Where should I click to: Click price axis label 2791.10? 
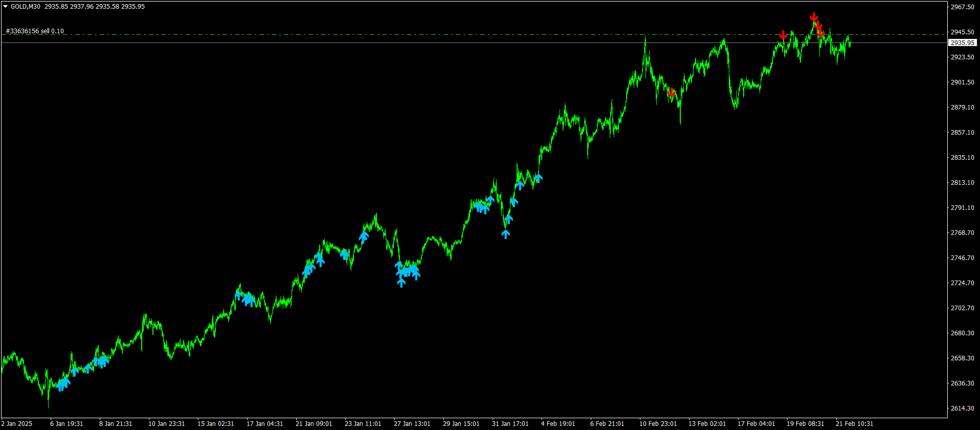[x=962, y=208]
